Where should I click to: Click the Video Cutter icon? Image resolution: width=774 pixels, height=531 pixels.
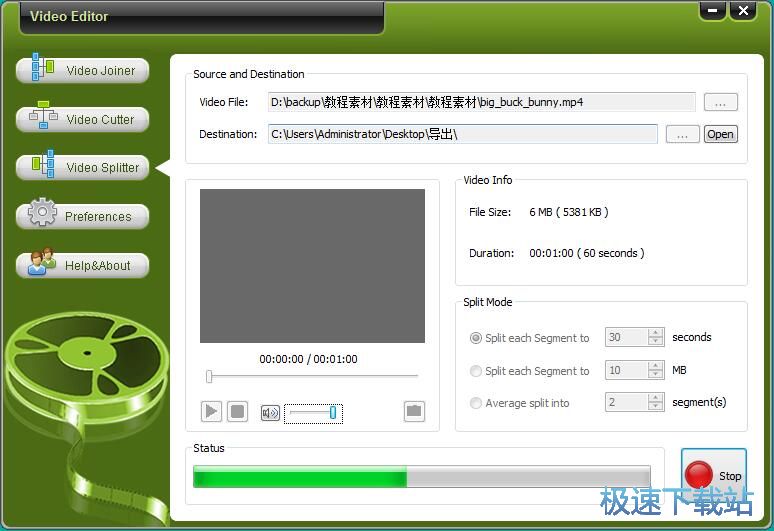[43, 115]
